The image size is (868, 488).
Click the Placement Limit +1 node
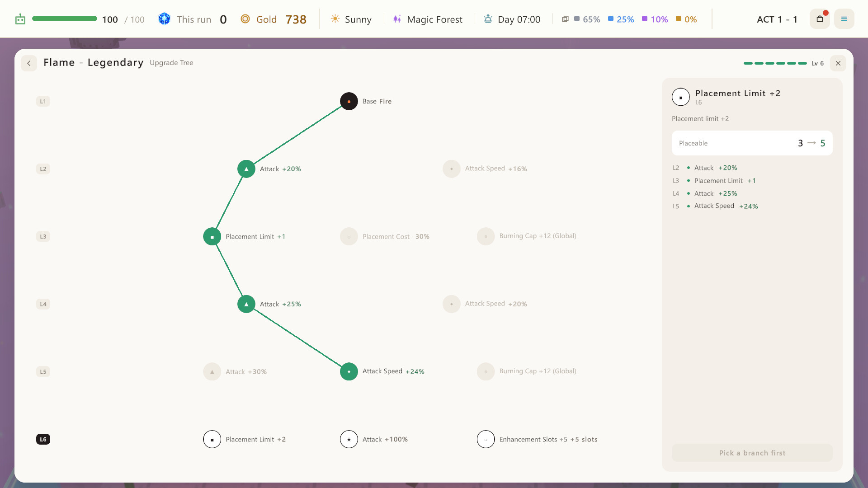212,237
